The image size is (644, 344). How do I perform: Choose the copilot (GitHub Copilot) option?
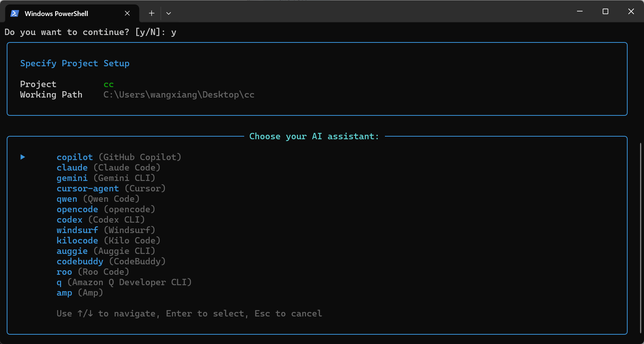click(x=119, y=157)
